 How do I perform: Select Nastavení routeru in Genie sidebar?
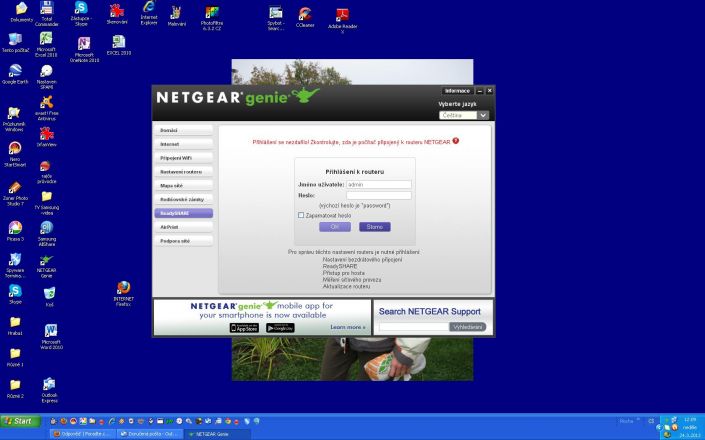coord(183,172)
